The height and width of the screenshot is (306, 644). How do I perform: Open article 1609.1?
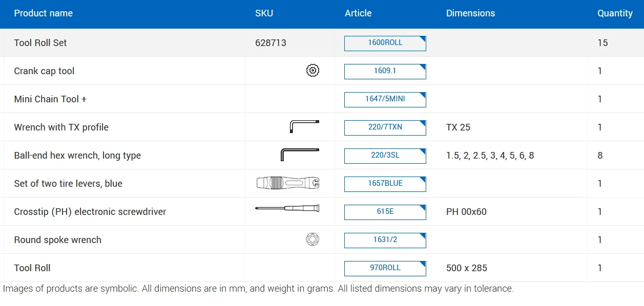tap(385, 71)
